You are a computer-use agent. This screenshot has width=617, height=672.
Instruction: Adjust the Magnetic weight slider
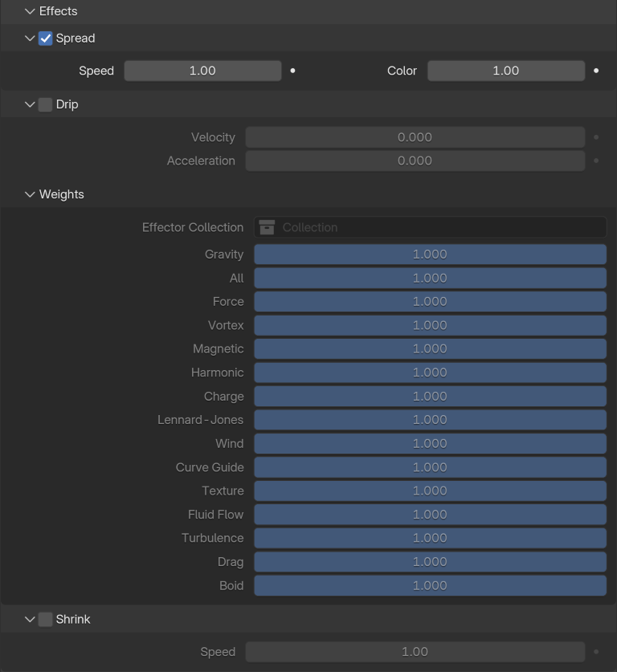coord(430,349)
